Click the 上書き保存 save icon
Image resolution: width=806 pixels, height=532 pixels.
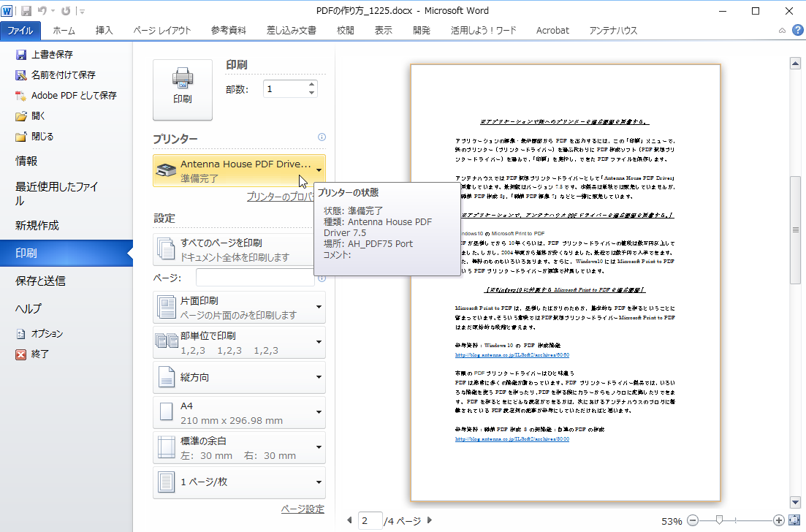[21, 55]
